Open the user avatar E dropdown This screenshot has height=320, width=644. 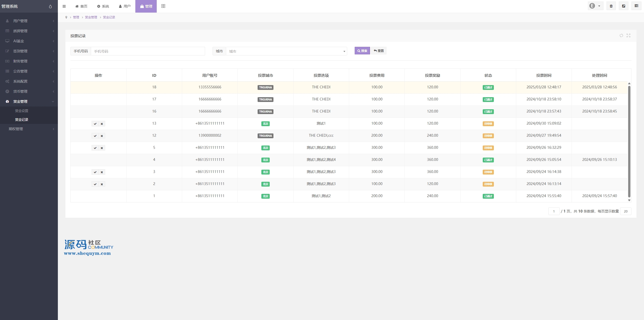[x=595, y=6]
